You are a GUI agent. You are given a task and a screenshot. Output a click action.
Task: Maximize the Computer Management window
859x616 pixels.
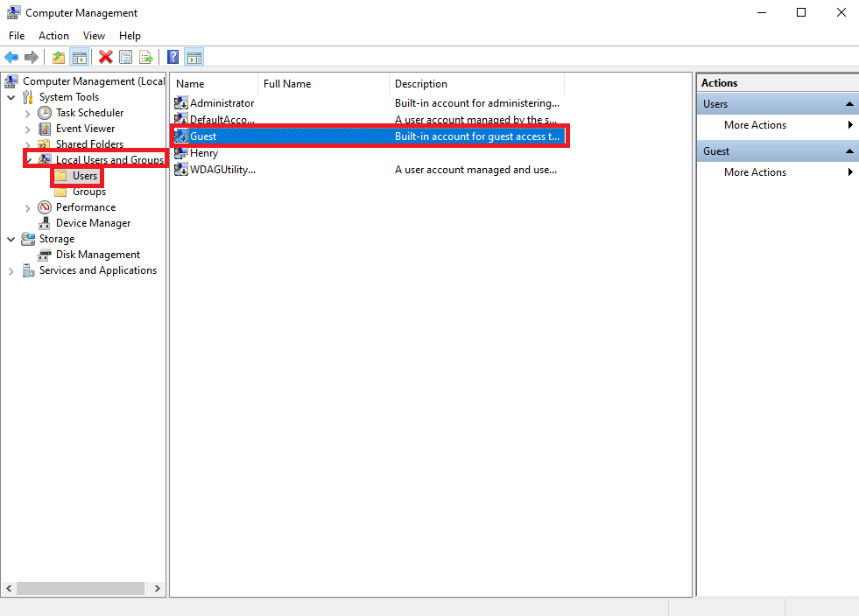coord(801,12)
